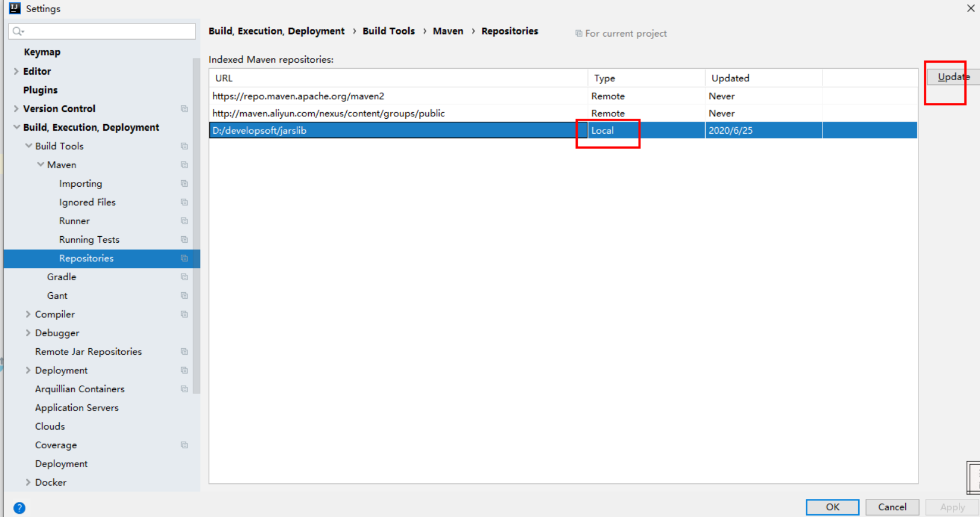Expand the Editor settings group
This screenshot has width=980, height=517.
tap(16, 71)
